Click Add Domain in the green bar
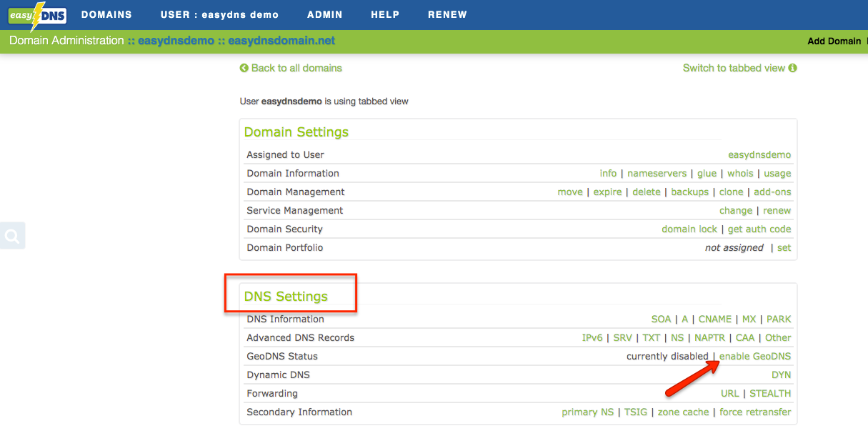This screenshot has width=868, height=441. click(834, 41)
